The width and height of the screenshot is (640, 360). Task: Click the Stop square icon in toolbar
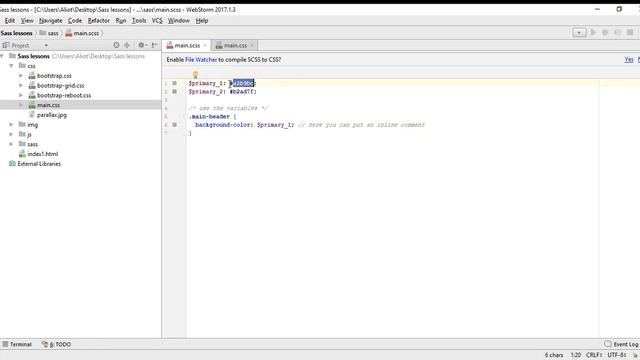tap(630, 32)
